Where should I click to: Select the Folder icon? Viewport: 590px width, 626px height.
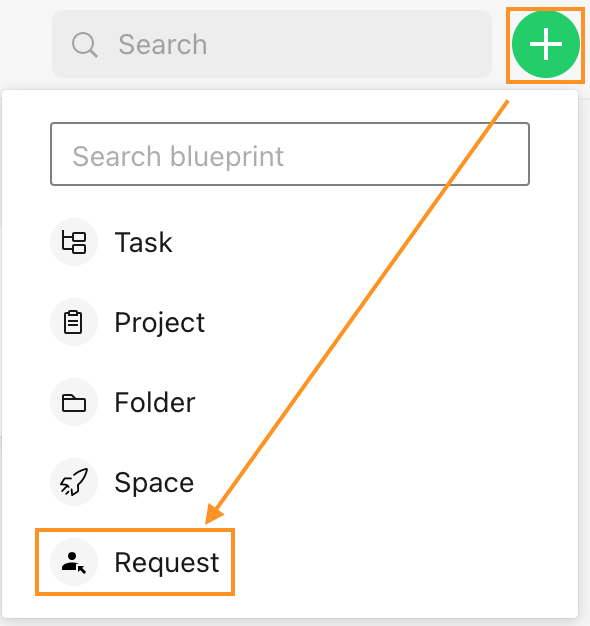(x=74, y=402)
